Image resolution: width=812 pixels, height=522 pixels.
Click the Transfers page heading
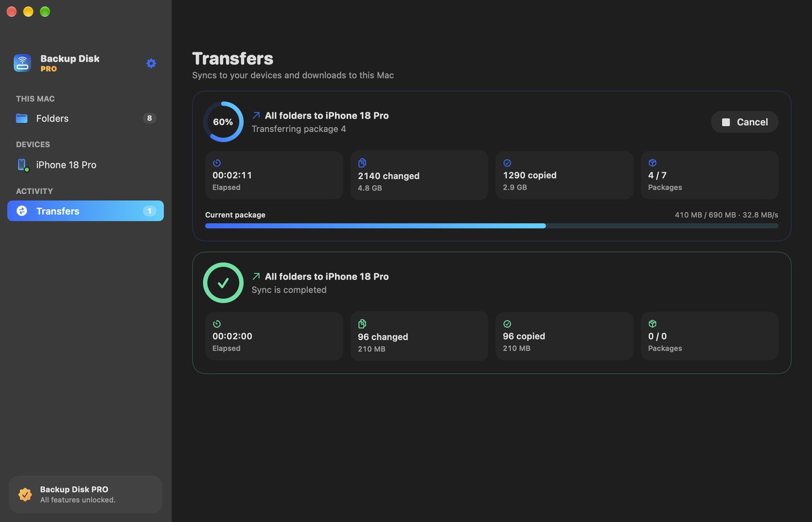click(x=232, y=59)
